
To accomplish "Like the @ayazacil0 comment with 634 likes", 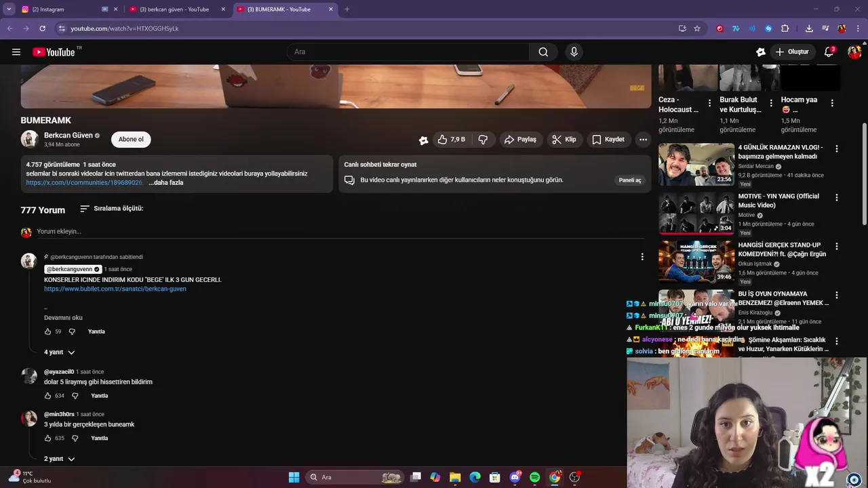I will [x=47, y=396].
